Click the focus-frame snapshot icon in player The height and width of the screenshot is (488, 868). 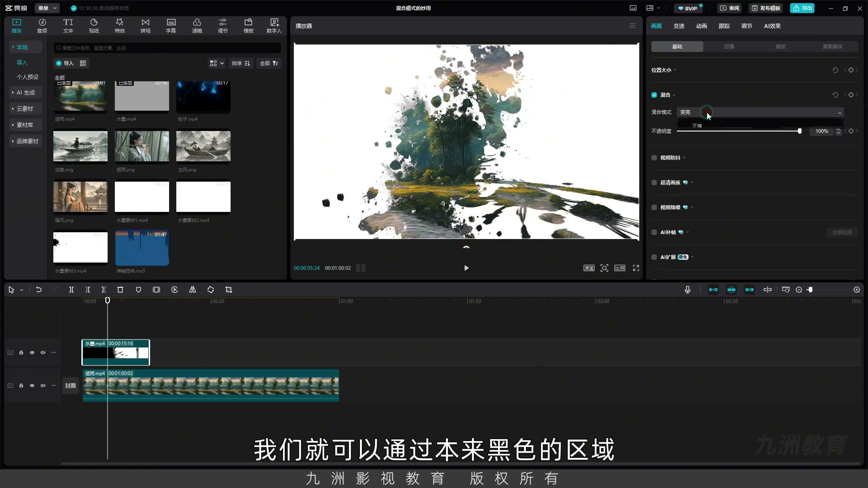tap(604, 268)
